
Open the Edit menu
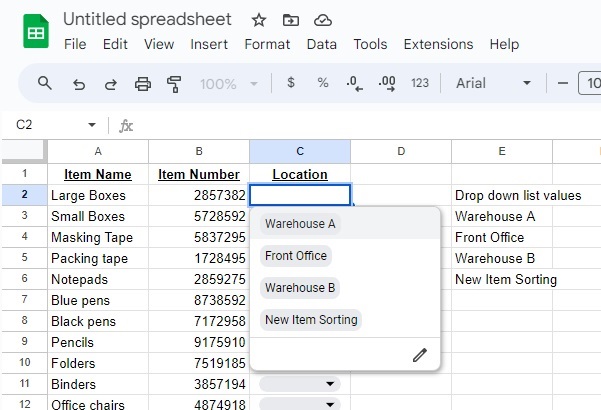tap(115, 44)
